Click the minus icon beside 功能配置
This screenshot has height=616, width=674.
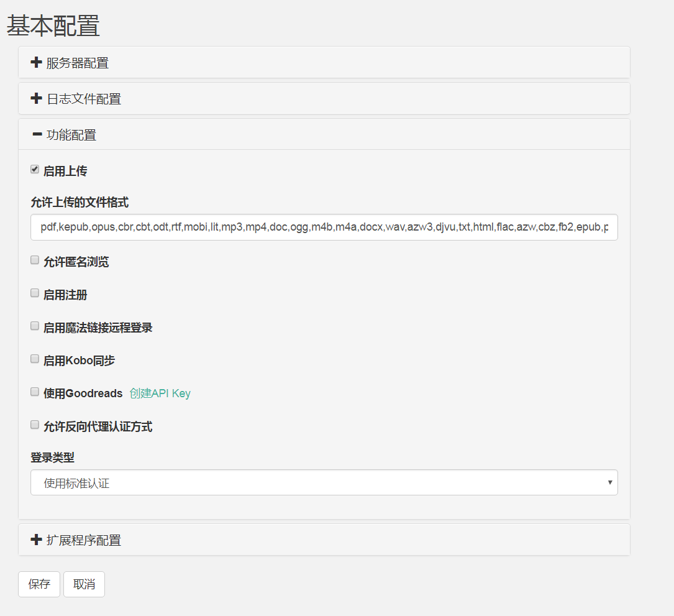tap(37, 134)
